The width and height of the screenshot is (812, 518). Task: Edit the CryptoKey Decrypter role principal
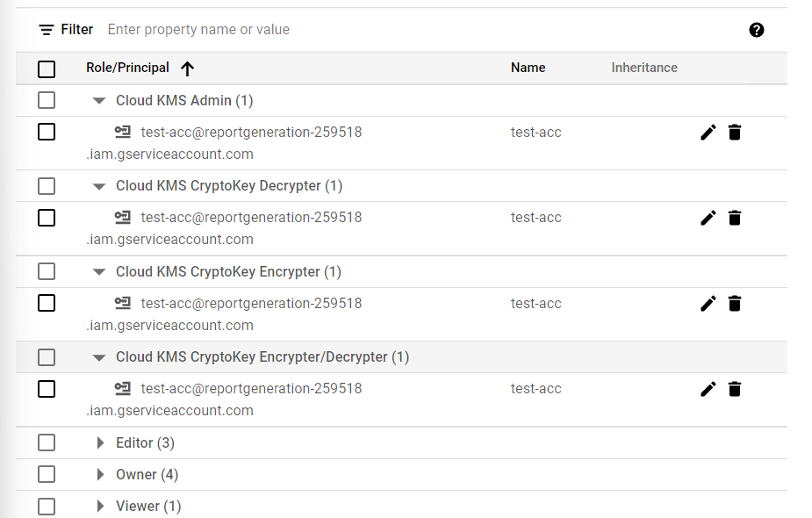[708, 218]
